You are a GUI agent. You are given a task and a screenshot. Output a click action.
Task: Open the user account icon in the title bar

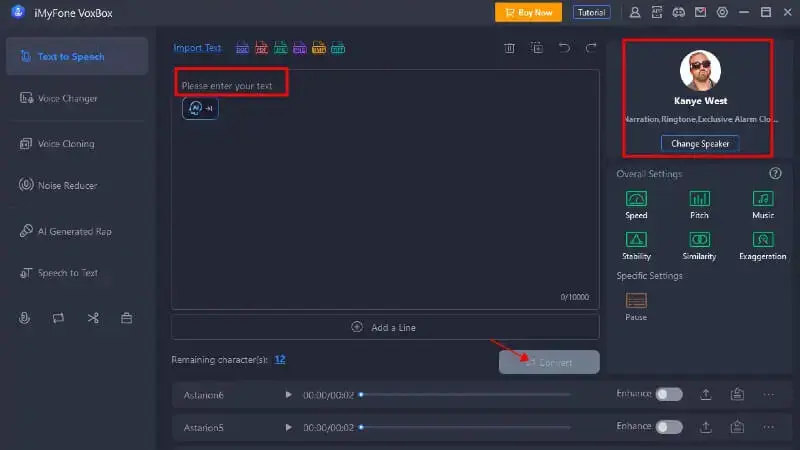[635, 12]
